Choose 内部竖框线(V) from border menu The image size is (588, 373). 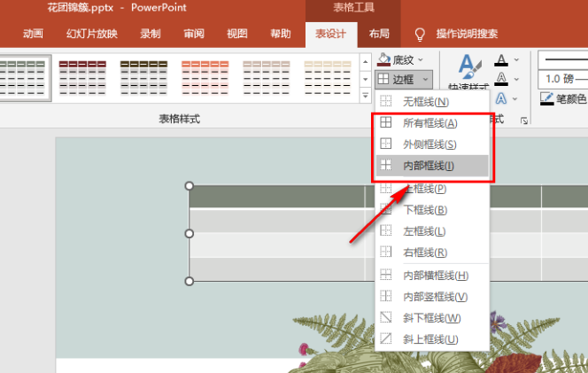coord(432,297)
